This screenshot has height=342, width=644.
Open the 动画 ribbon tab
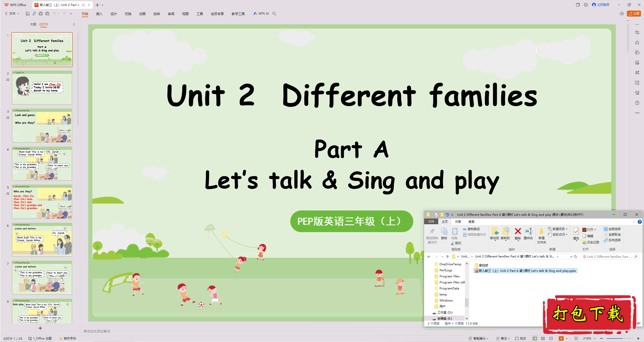pos(142,14)
